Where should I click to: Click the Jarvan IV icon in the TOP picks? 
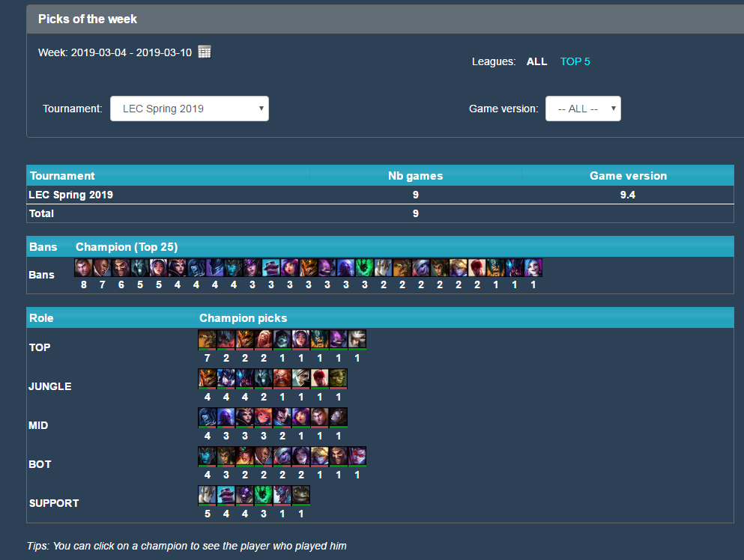[x=245, y=339]
